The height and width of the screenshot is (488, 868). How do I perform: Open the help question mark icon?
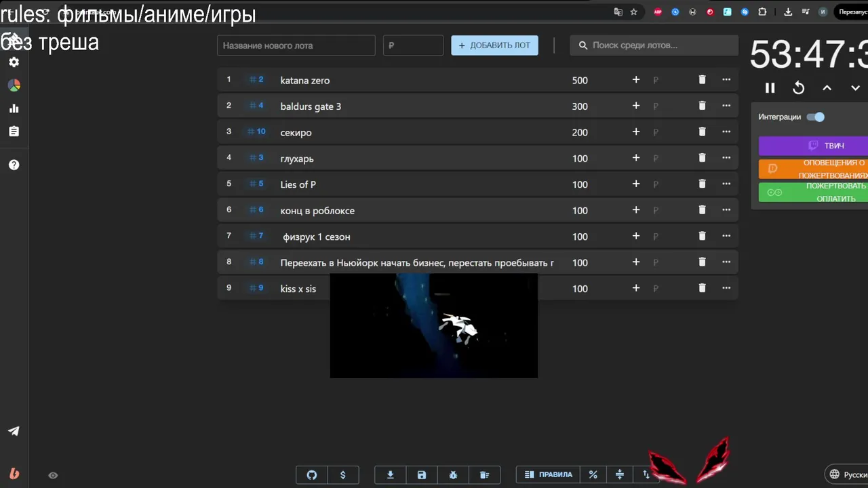pyautogui.click(x=14, y=165)
